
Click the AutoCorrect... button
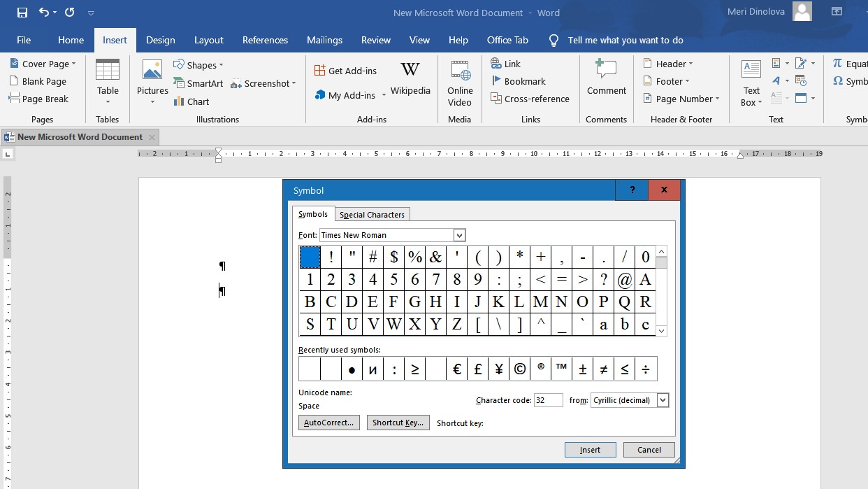328,423
